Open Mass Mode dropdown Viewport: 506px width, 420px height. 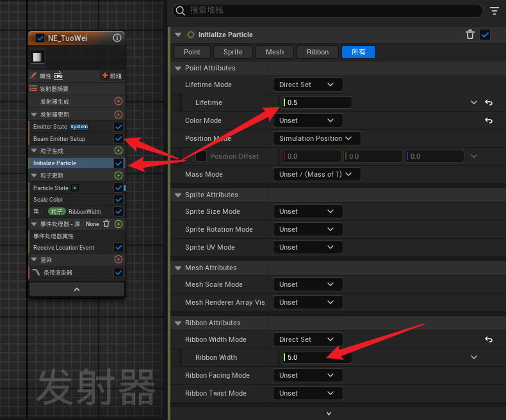pyautogui.click(x=316, y=174)
